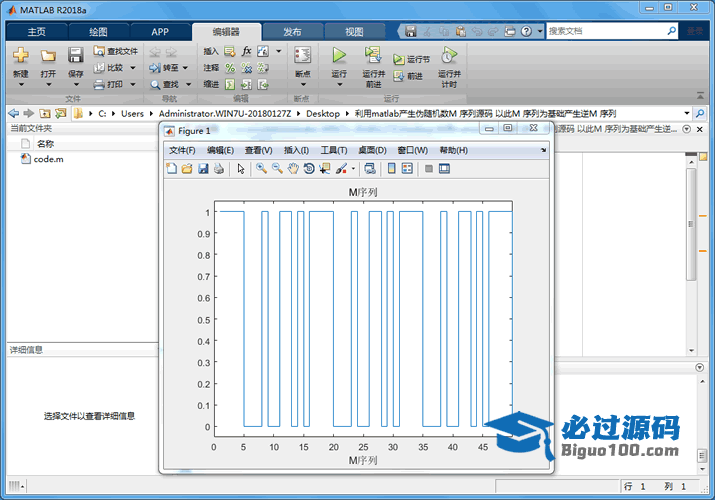Open the Figure 1 窗口(W) menu
The width and height of the screenshot is (715, 500).
click(413, 150)
